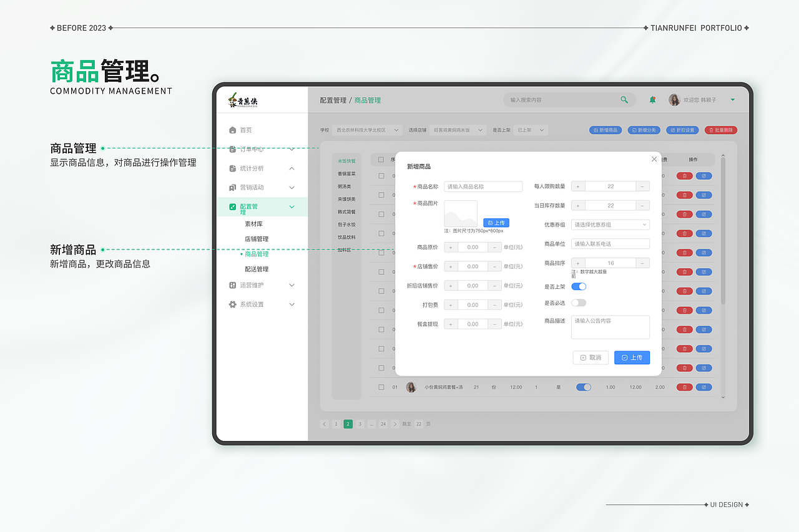Click the 首页 home icon in sidebar
Screen dimensions: 799x532
click(233, 130)
